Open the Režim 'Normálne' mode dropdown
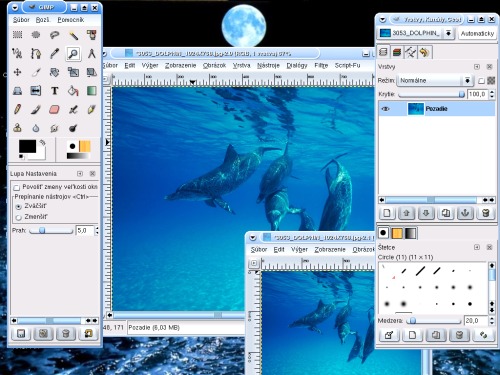500x375 pixels. (x=435, y=80)
